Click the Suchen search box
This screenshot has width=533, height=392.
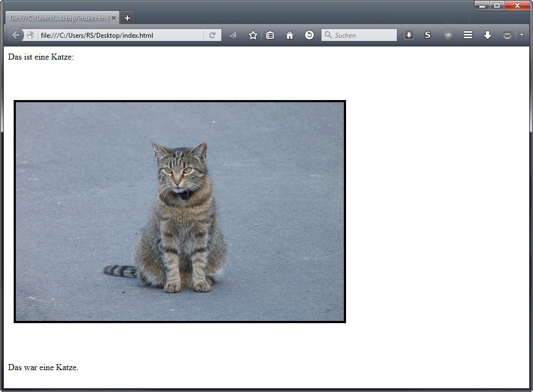364,35
